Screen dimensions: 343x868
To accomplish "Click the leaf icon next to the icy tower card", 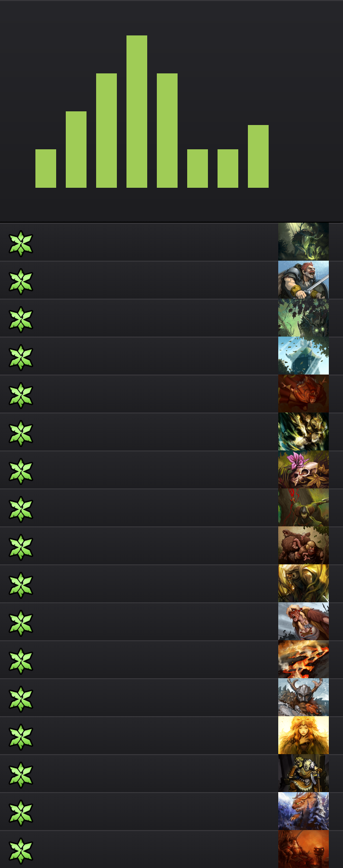I will (21, 357).
